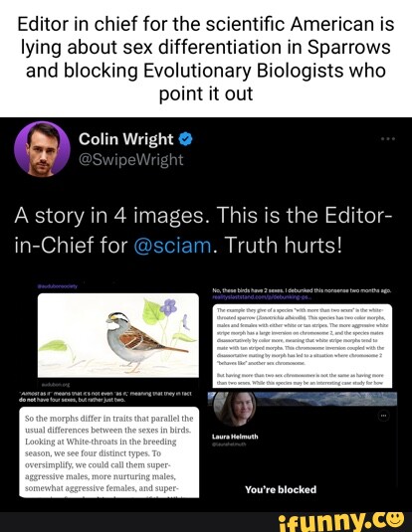Image resolution: width=412 pixels, height=532 pixels.
Task: Click the mountain banner header image
Action: (x=302, y=399)
